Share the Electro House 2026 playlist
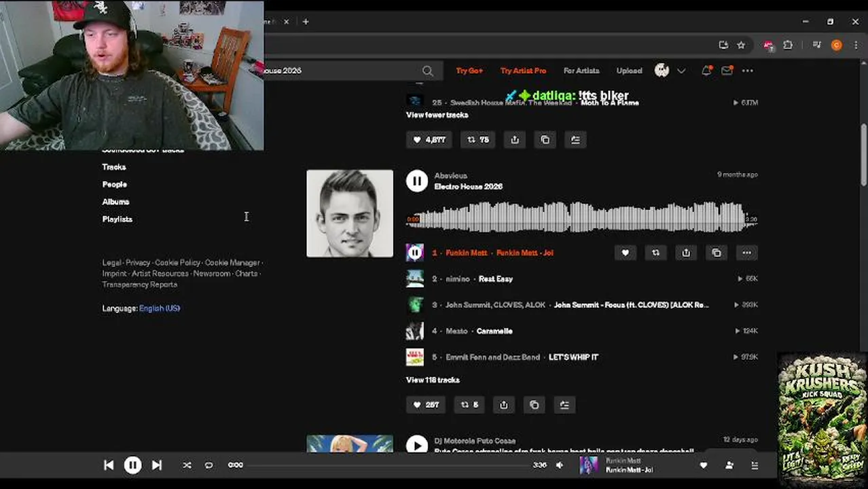The height and width of the screenshot is (489, 868). 504,405
